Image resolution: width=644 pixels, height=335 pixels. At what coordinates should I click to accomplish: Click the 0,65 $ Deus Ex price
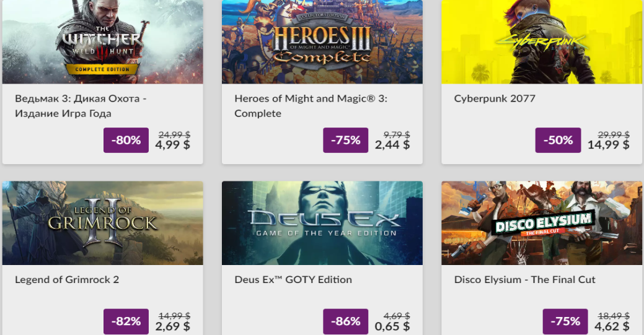point(392,326)
